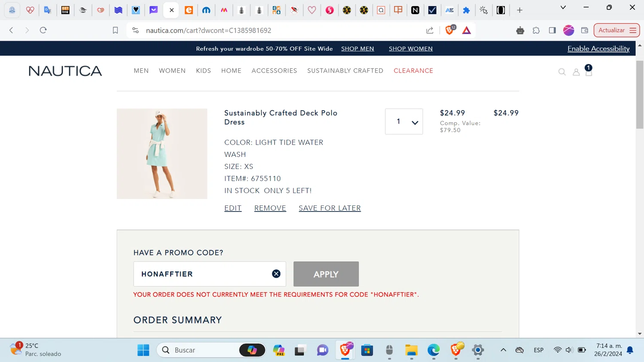Follow the SHOP MEN link

358,49
